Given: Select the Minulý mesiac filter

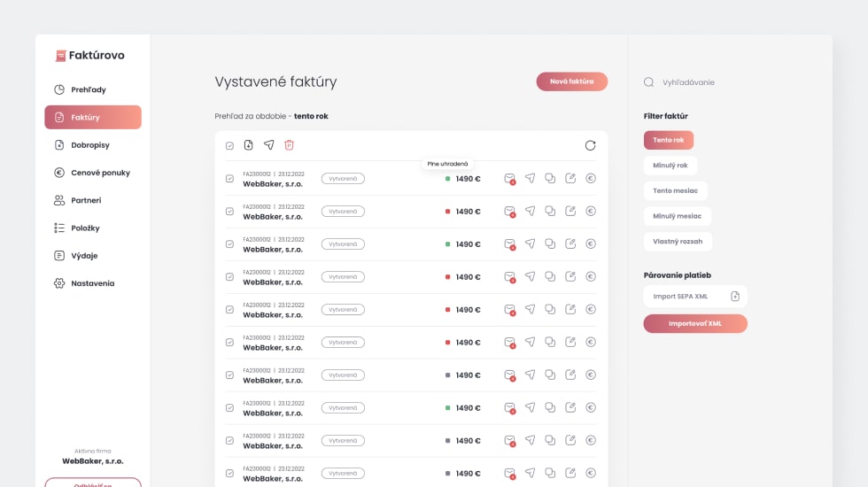Looking at the screenshot, I should click(x=677, y=216).
